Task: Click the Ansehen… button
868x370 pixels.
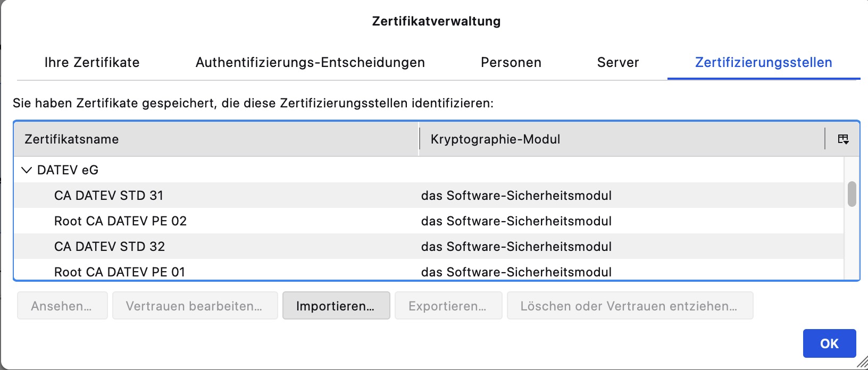Action: (62, 306)
